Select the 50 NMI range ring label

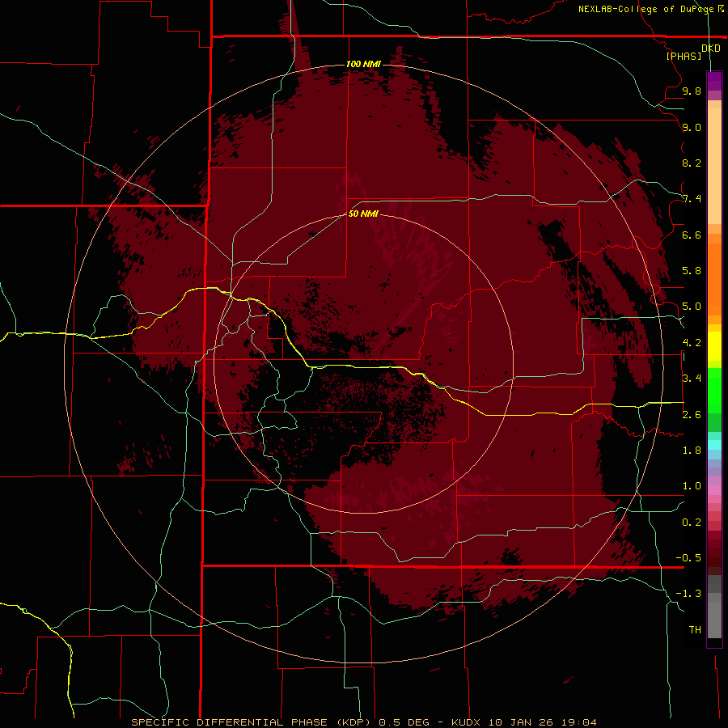click(x=363, y=214)
